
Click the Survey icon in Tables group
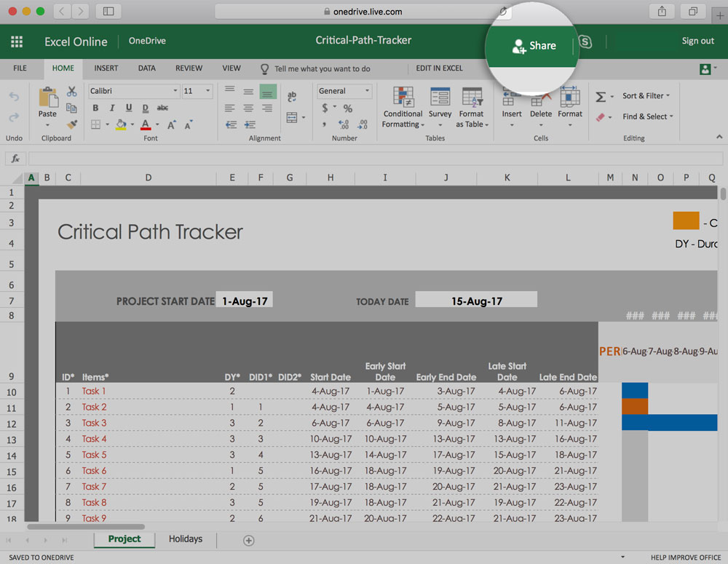(x=440, y=104)
